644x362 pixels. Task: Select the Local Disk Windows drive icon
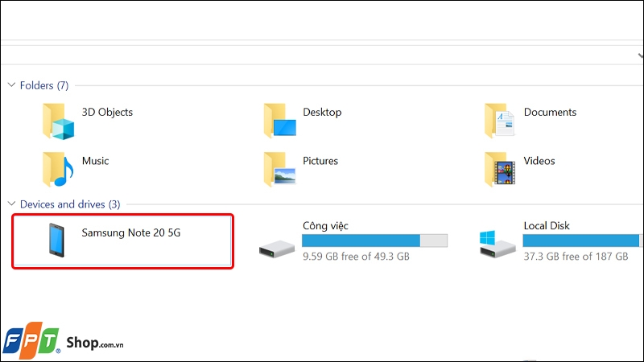(x=497, y=245)
